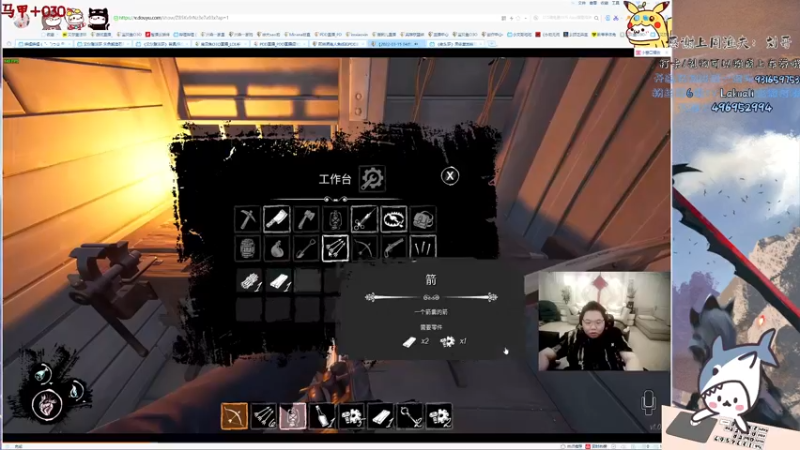The image size is (800, 450).
Task: Click the browser address bar
Action: pyautogui.click(x=306, y=18)
